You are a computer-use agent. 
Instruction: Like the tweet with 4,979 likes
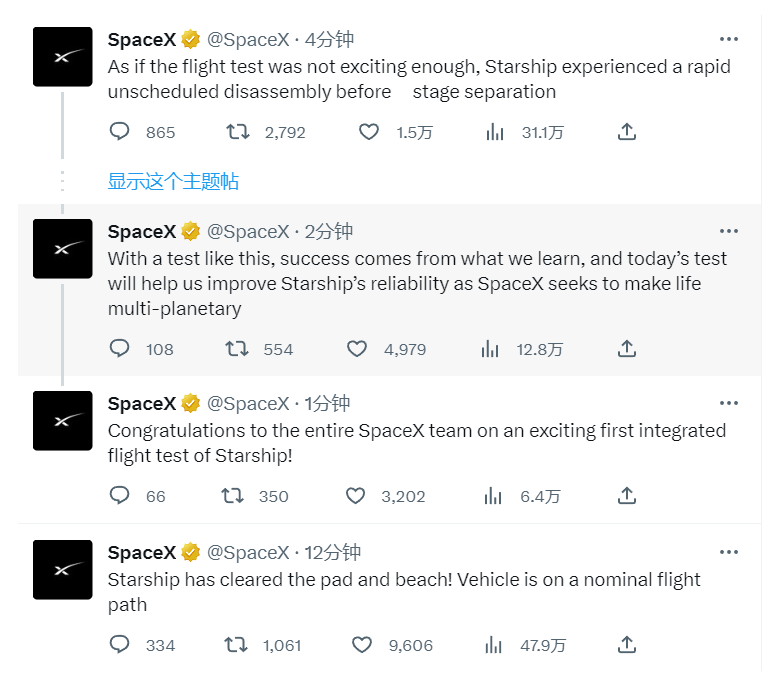click(x=357, y=349)
